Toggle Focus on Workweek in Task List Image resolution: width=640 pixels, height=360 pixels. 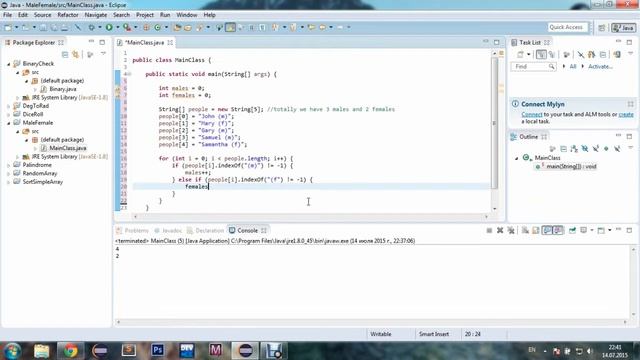click(566, 54)
